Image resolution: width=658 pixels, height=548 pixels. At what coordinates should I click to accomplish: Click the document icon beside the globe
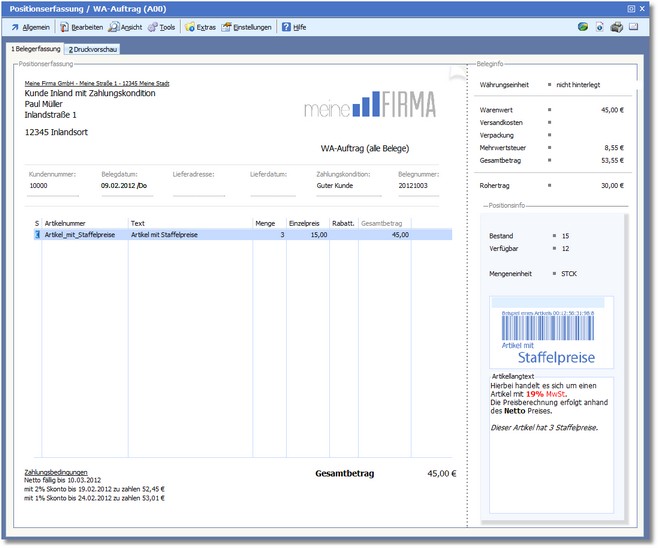[x=600, y=27]
